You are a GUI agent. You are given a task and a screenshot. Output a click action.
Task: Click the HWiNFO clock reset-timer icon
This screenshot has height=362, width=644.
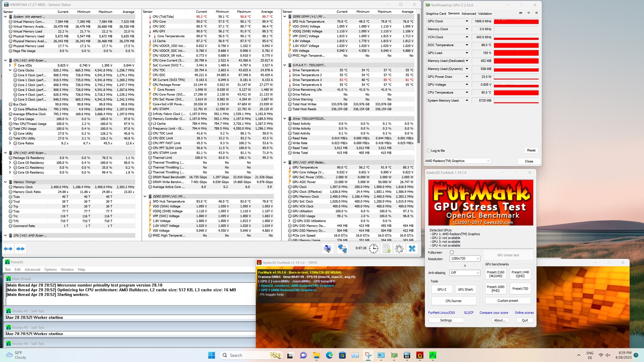tap(373, 249)
